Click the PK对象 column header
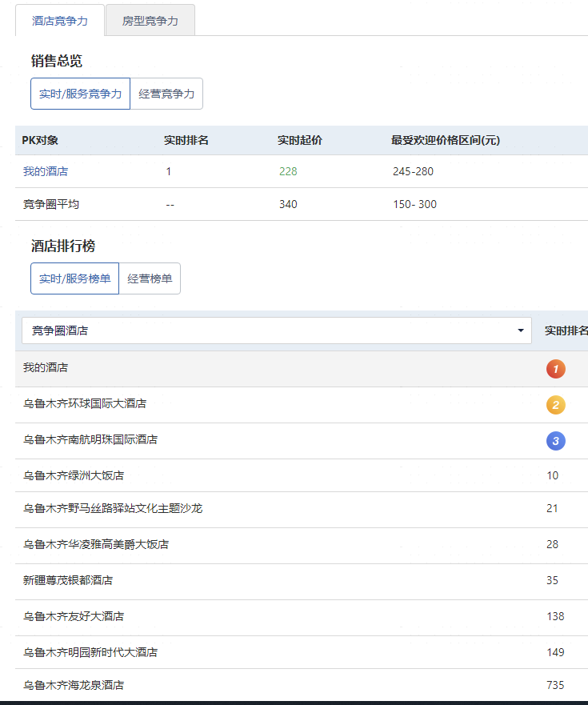Viewport: 588px width, 705px height. click(x=40, y=140)
